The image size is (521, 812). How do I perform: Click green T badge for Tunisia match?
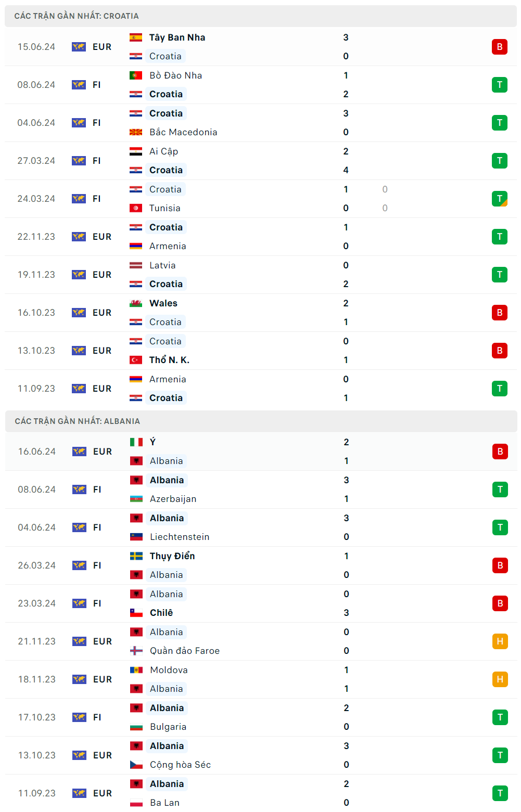pyautogui.click(x=499, y=199)
